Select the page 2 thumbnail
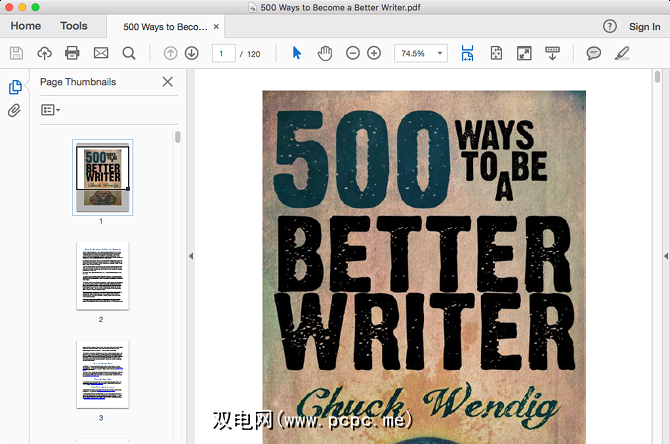Screen dimensions: 670x444 (x=102, y=275)
